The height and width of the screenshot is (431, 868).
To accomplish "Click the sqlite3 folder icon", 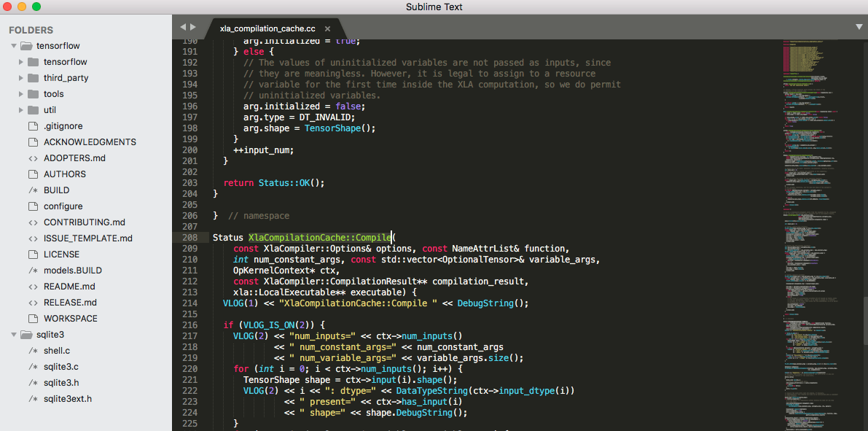I will tap(26, 335).
